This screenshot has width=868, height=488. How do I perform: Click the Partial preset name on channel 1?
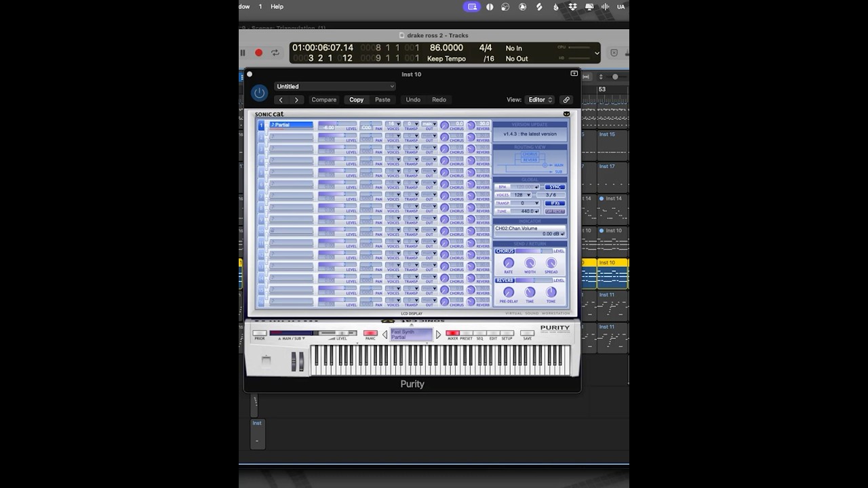tap(291, 125)
